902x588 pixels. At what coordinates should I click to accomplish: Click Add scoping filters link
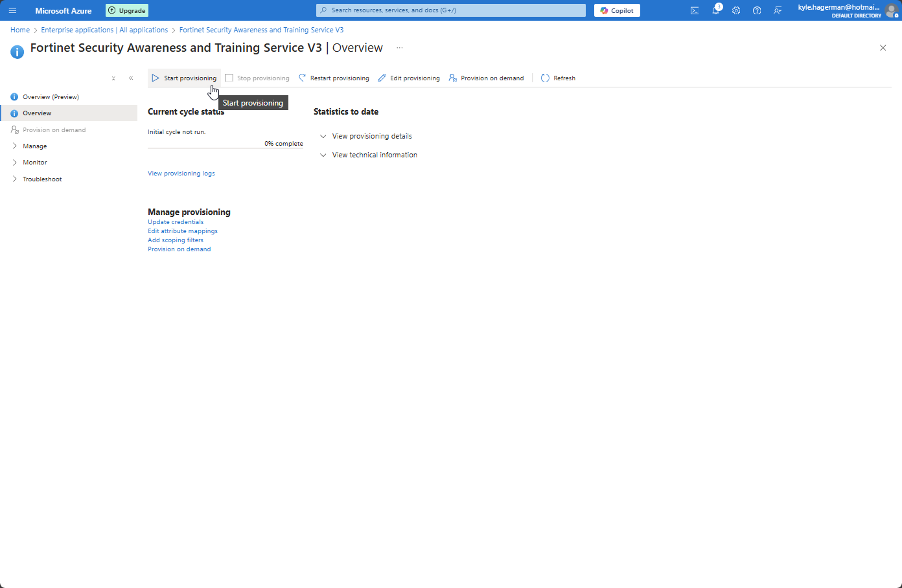coord(176,240)
